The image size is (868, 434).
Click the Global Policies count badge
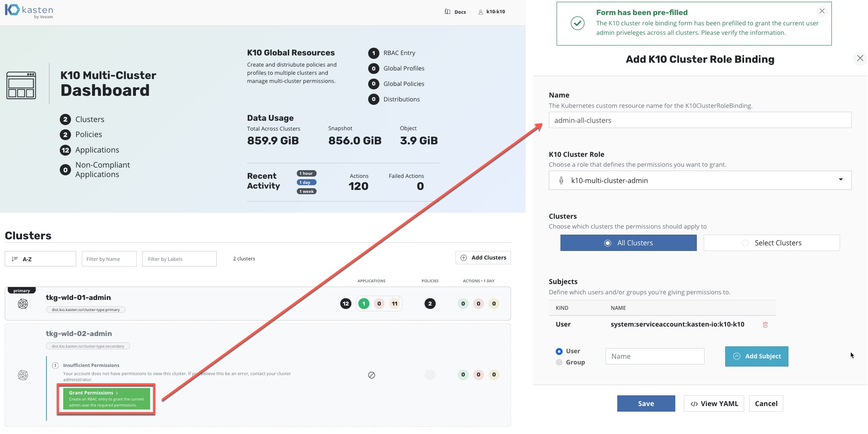click(x=373, y=84)
